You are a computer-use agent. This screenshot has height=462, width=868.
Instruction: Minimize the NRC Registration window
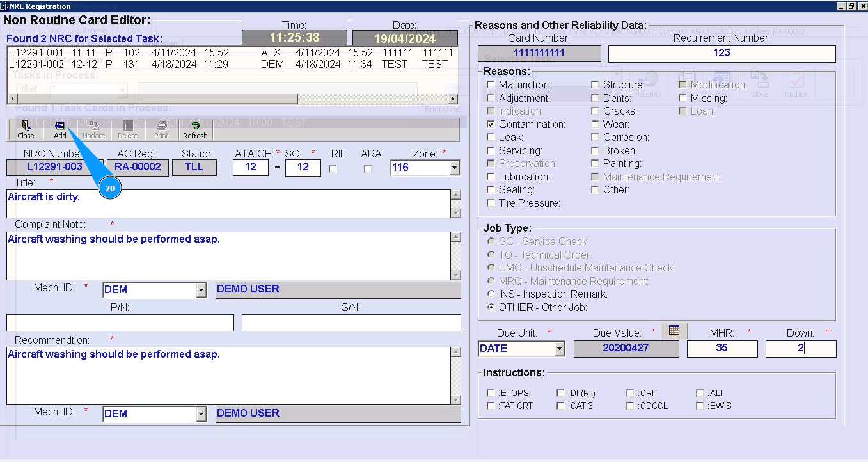point(841,6)
